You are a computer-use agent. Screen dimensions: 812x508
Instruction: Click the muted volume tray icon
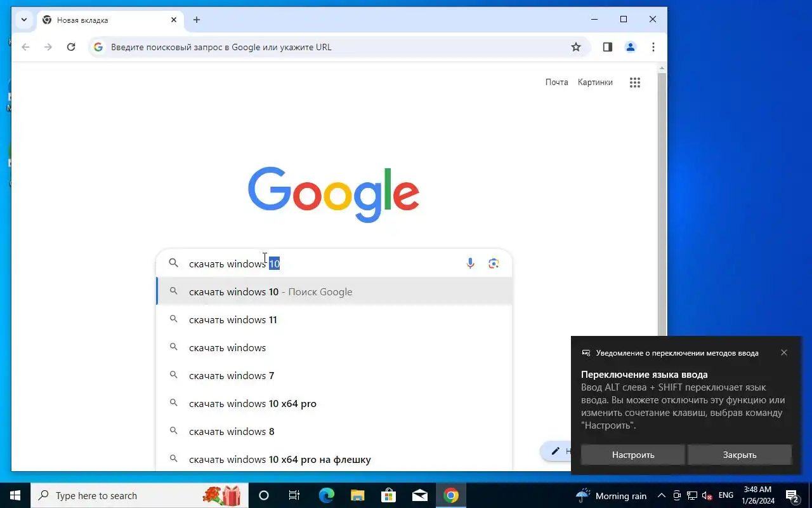point(707,495)
